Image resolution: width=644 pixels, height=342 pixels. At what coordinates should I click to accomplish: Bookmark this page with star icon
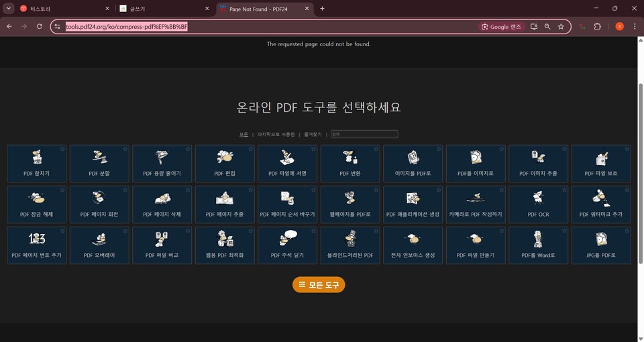[x=561, y=27]
